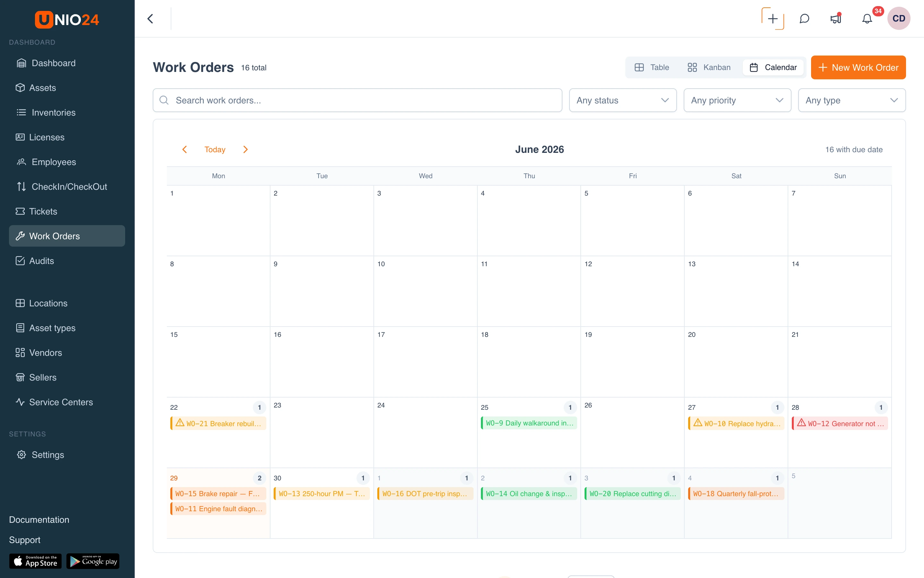Open Licenses page

coord(67,137)
